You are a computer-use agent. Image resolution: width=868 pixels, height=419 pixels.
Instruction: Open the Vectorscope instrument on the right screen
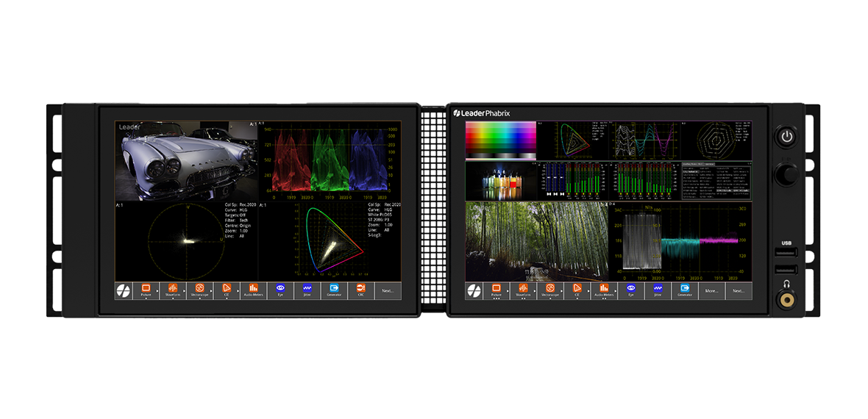click(550, 290)
